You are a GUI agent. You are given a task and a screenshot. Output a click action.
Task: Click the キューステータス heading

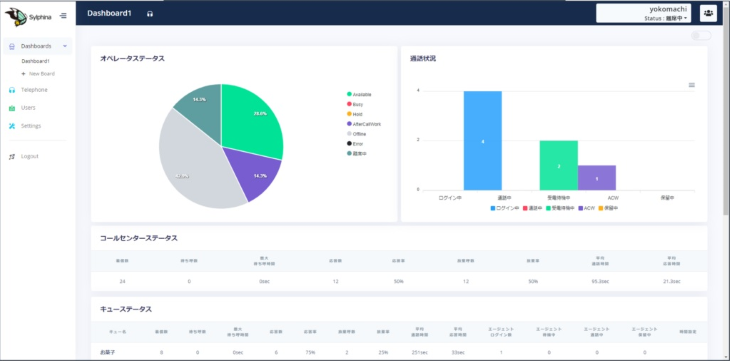click(x=126, y=309)
